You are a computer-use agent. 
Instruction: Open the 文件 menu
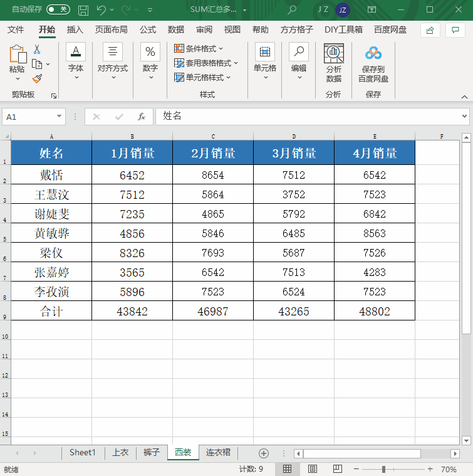tap(16, 29)
